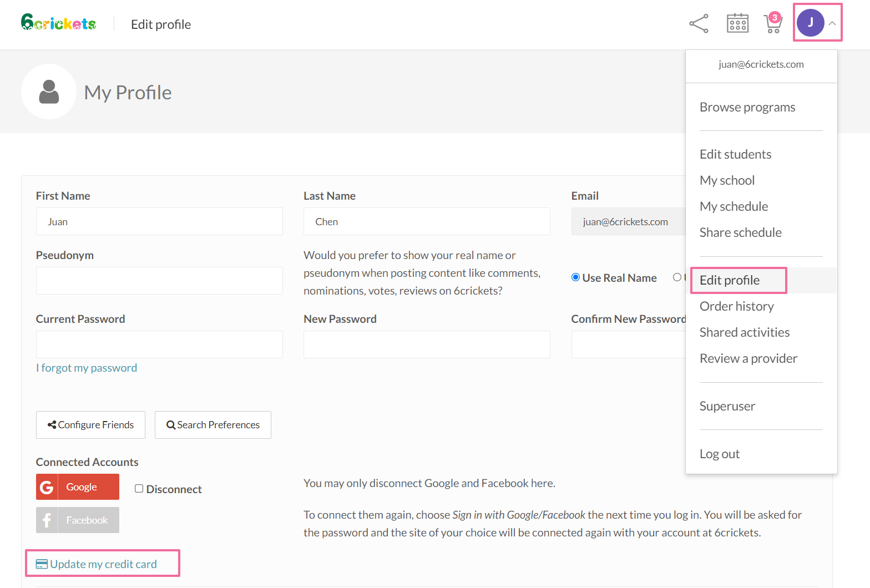The width and height of the screenshot is (870, 588).
Task: Click the I forgot my password link
Action: click(87, 368)
